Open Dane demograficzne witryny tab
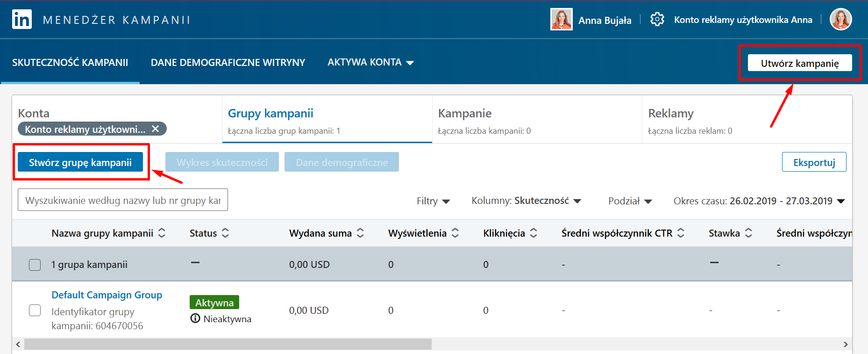Image resolution: width=868 pixels, height=354 pixels. 228,62
